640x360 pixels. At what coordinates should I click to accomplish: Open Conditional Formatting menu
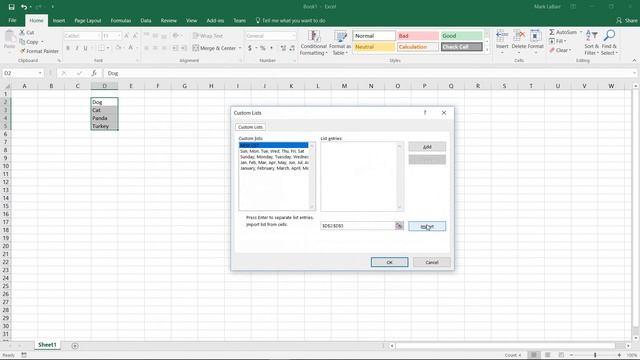click(x=313, y=43)
